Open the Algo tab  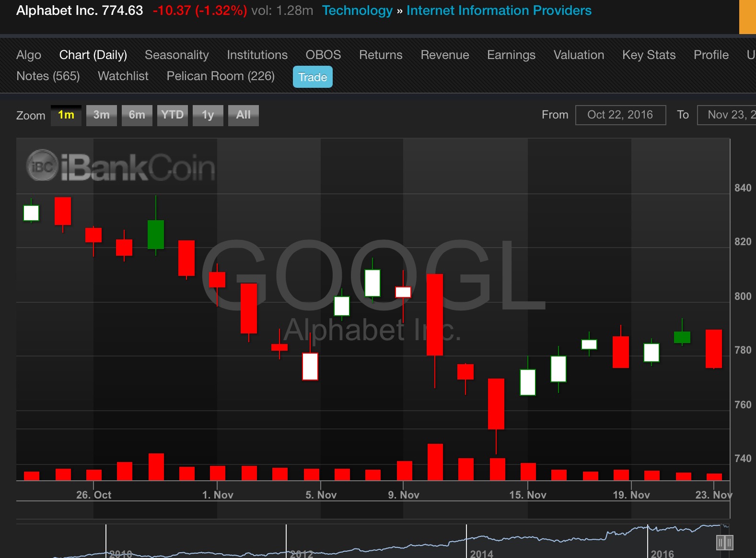tap(29, 55)
